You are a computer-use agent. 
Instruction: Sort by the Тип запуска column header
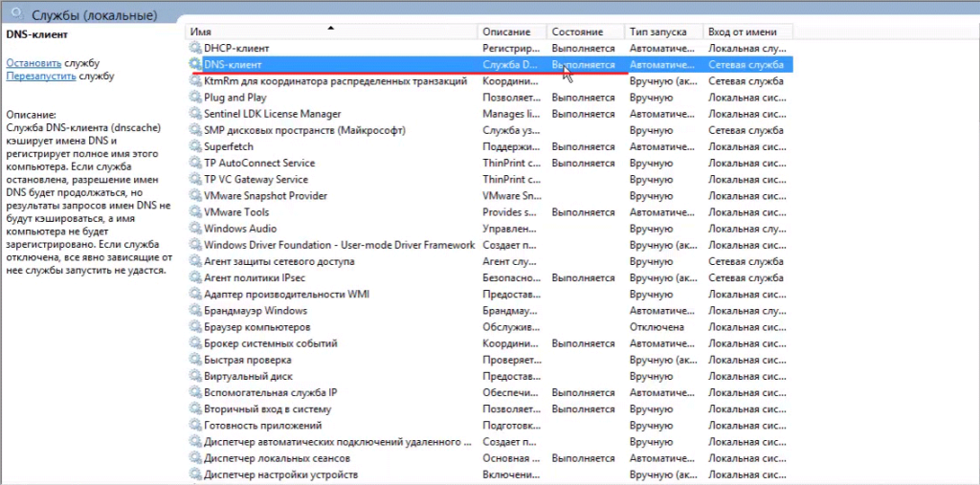[x=663, y=32]
